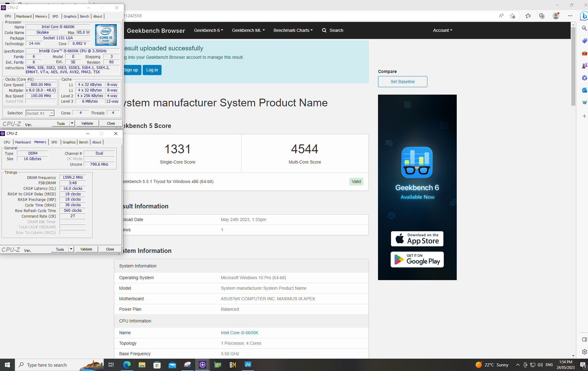The height and width of the screenshot is (371, 588).
Task: Open Edge sidebar shopping tag icon
Action: pyautogui.click(x=584, y=41)
